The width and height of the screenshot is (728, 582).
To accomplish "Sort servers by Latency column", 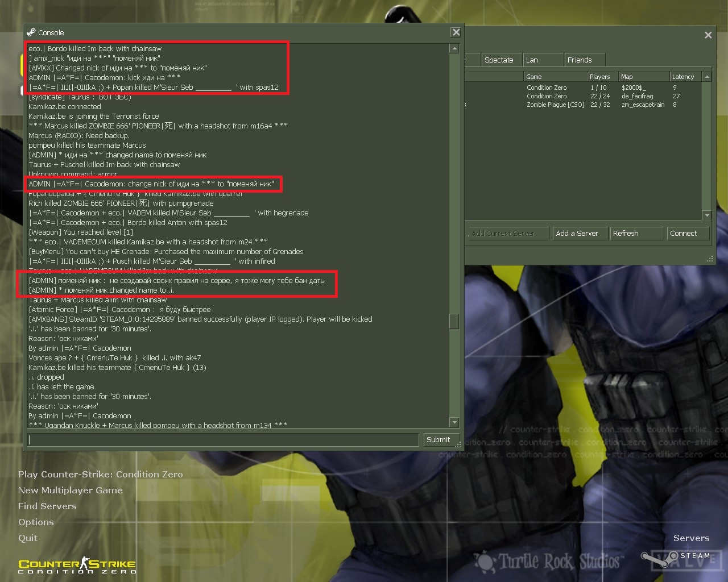I will pos(686,77).
